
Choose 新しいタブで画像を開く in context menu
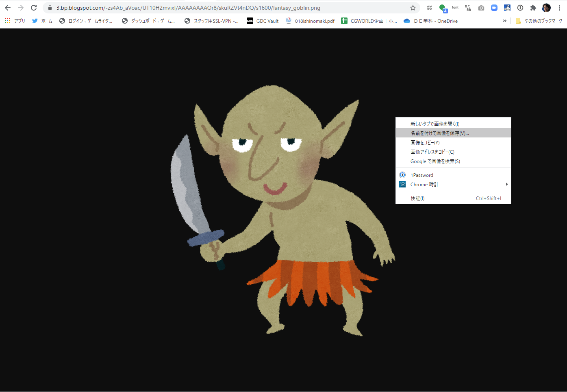pos(453,124)
